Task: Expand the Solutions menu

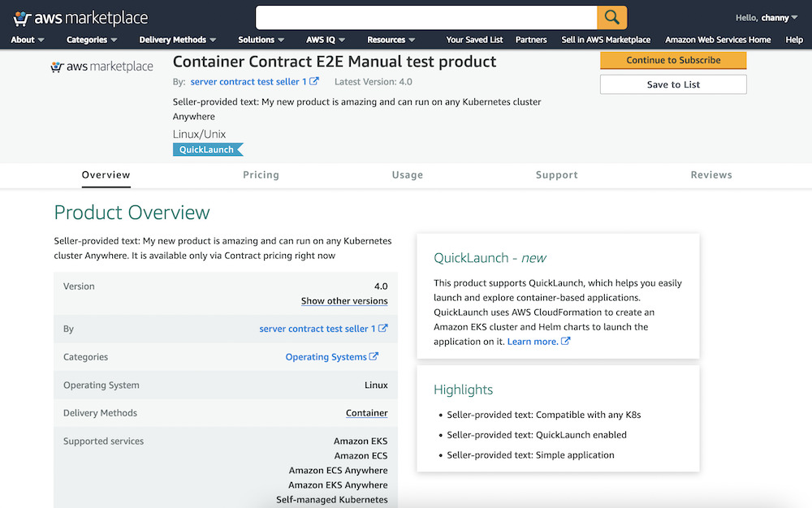Action: (x=261, y=40)
